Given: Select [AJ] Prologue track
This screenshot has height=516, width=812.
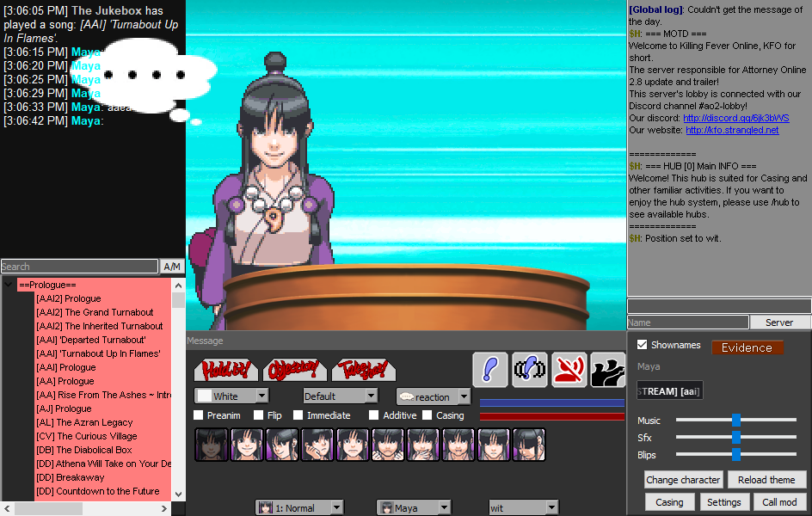Looking at the screenshot, I should (64, 408).
